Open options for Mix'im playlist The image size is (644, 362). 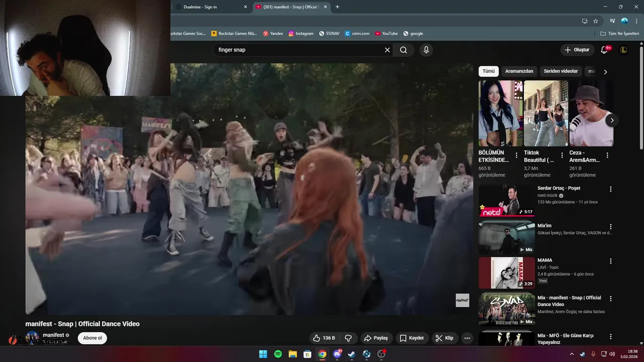(x=611, y=227)
